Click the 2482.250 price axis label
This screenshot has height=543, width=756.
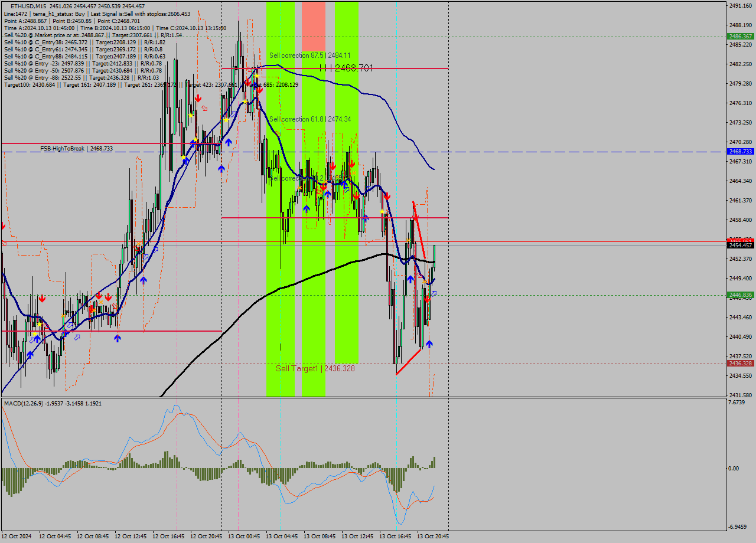(741, 64)
